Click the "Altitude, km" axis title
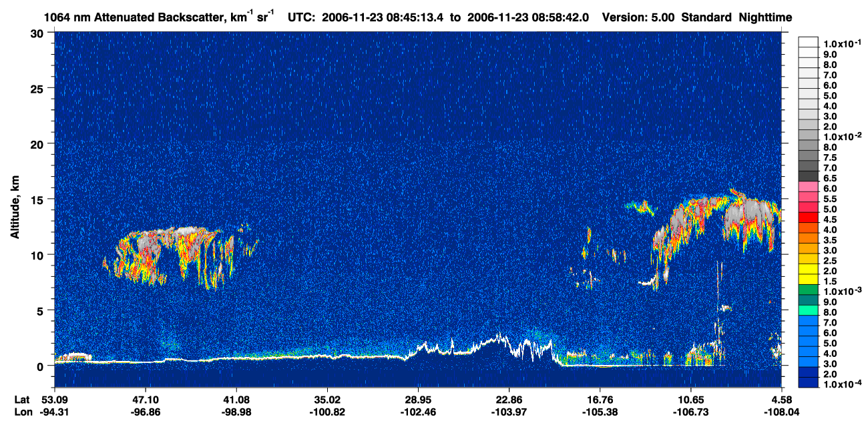This screenshot has width=868, height=445. pyautogui.click(x=15, y=209)
